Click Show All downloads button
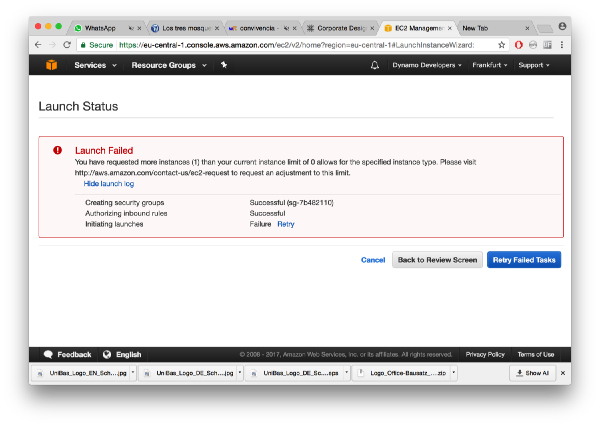The width and height of the screenshot is (600, 426). click(532, 373)
